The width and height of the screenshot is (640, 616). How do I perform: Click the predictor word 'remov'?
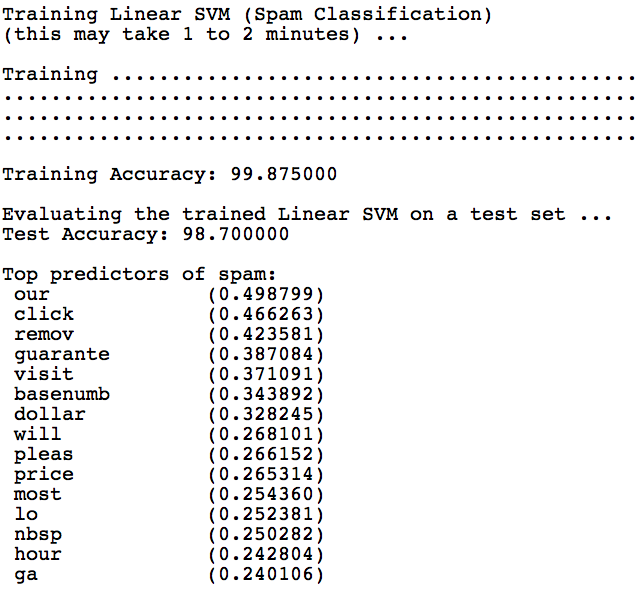pos(44,335)
